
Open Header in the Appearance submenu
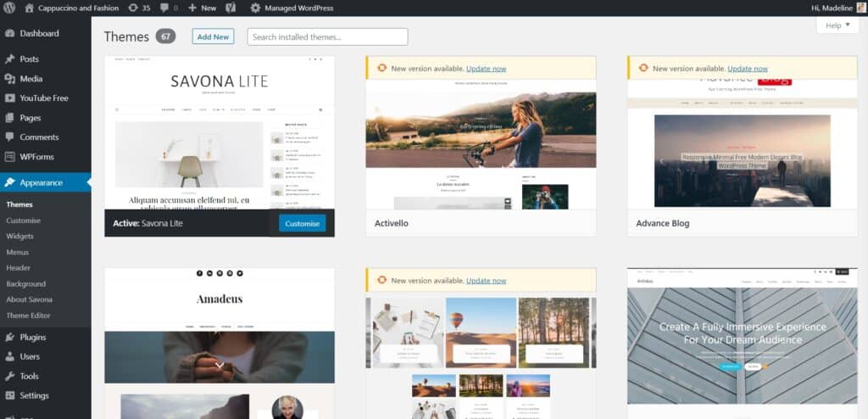[19, 268]
